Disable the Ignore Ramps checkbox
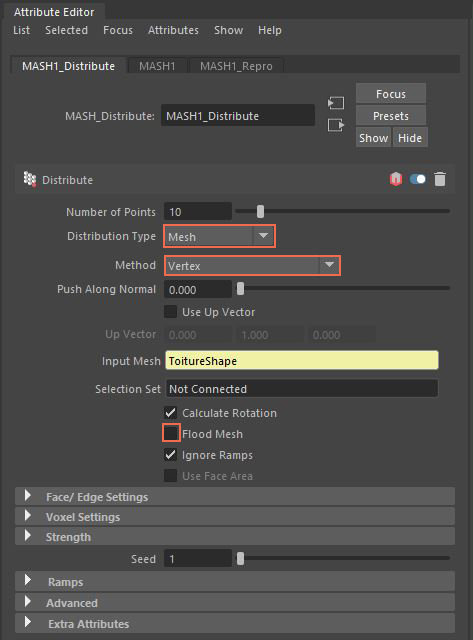This screenshot has height=640, width=473. 171,455
